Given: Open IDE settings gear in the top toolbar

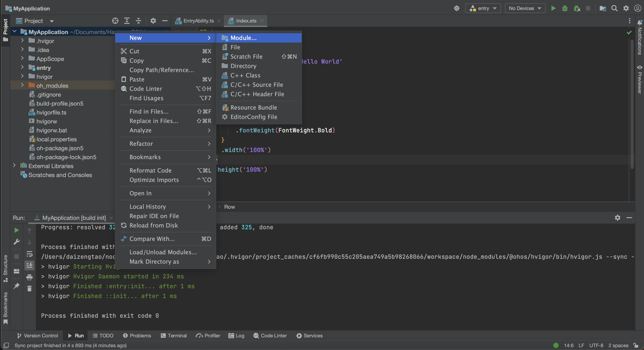Looking at the screenshot, I should [626, 8].
